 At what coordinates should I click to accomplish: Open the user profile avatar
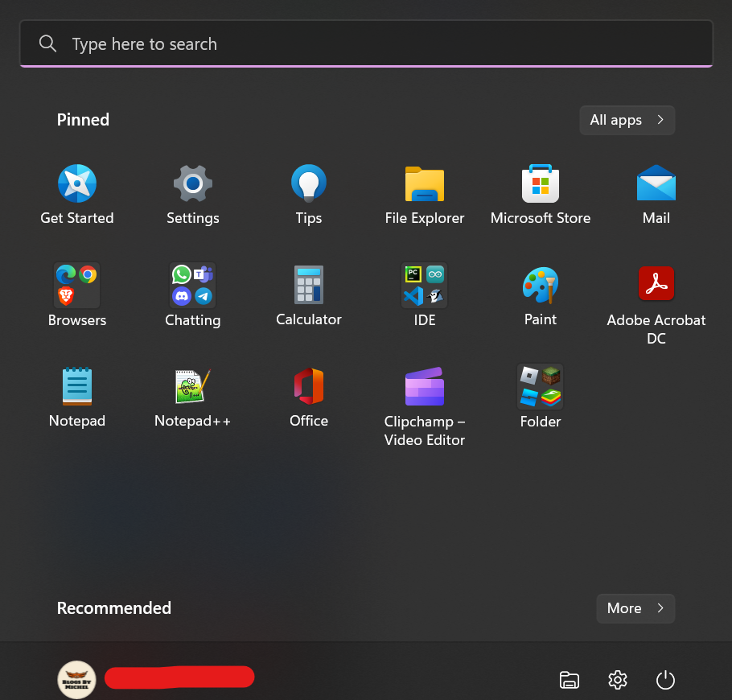tap(76, 680)
